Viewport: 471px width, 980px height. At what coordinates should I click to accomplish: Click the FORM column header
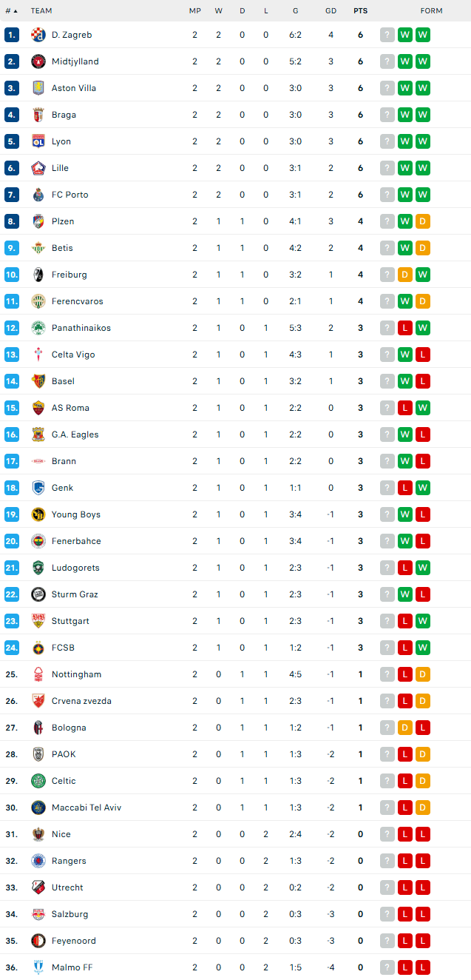tap(431, 11)
